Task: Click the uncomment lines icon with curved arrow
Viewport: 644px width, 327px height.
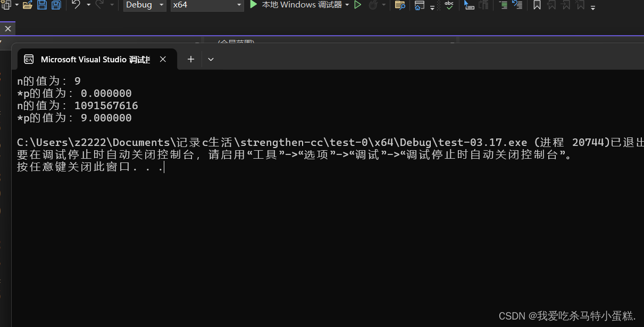Action: coord(517,5)
